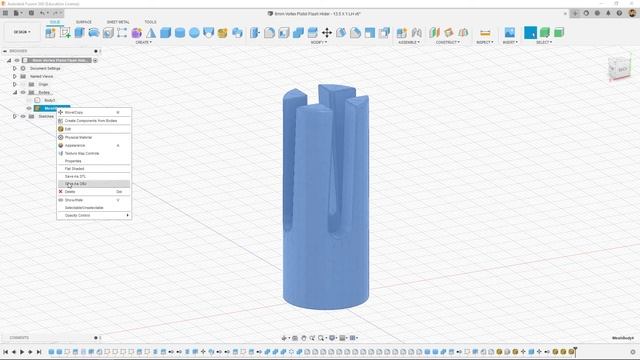Click Delete in the context menu
The height and width of the screenshot is (360, 640).
94,191
